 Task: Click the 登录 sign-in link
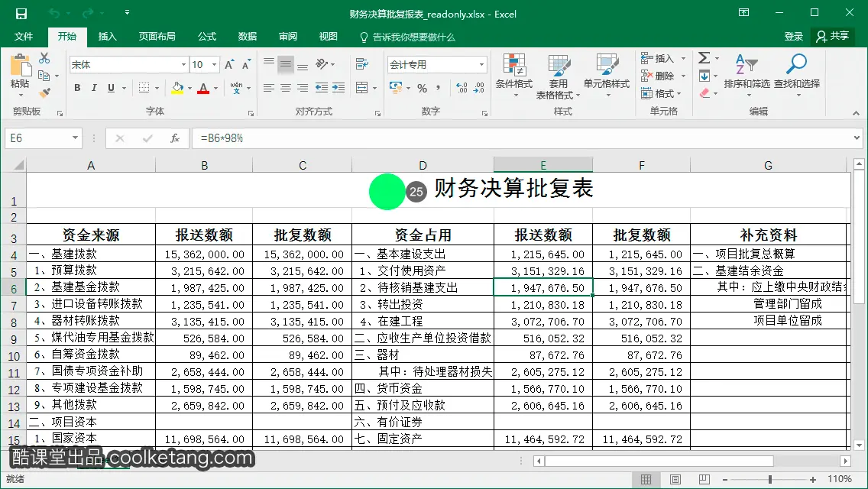tap(793, 37)
